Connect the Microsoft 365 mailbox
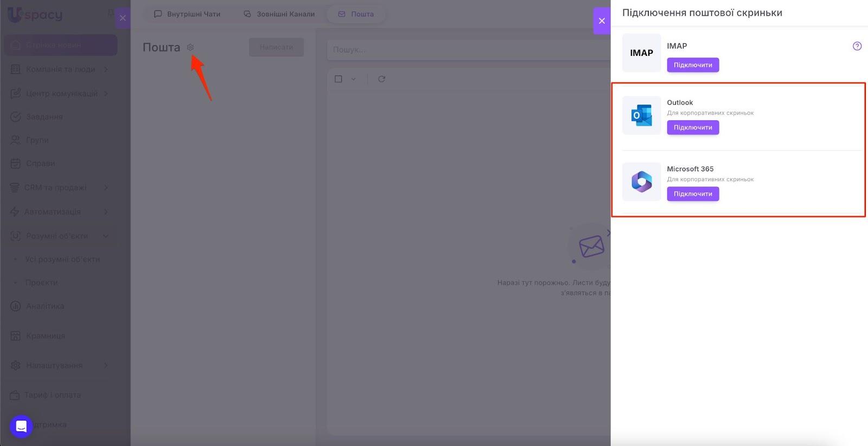This screenshot has height=446, width=868. (693, 194)
